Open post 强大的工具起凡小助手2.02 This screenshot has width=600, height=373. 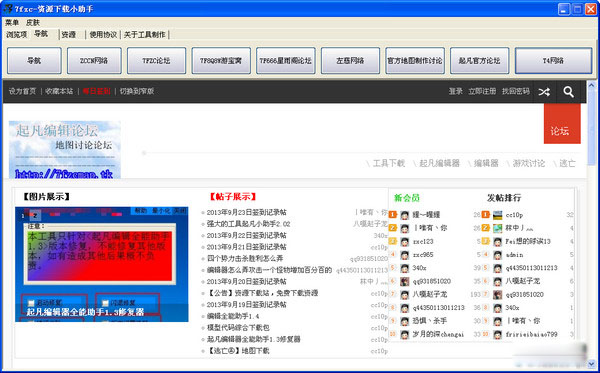point(248,224)
